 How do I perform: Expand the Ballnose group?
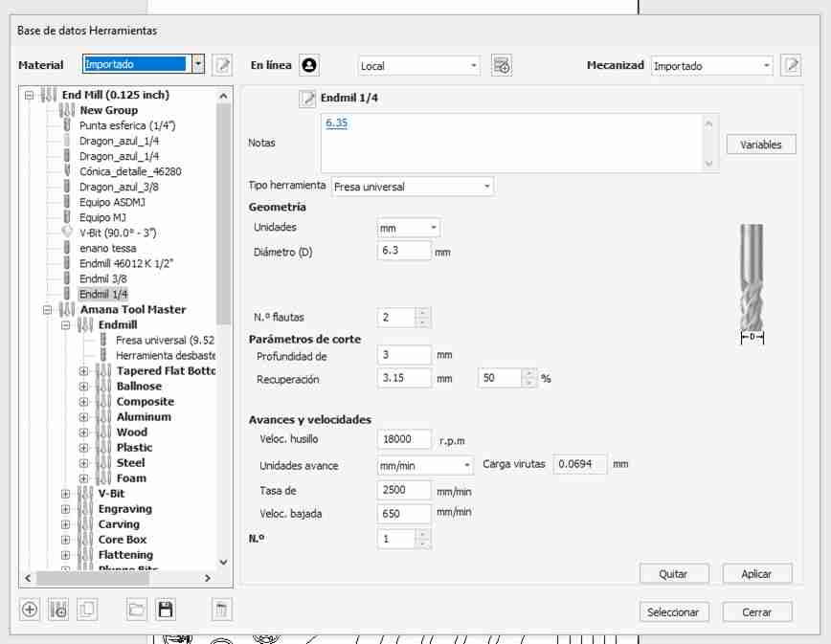(83, 387)
